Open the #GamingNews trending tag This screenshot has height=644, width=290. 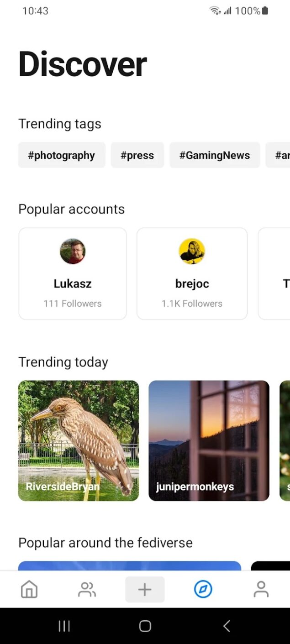click(x=215, y=155)
